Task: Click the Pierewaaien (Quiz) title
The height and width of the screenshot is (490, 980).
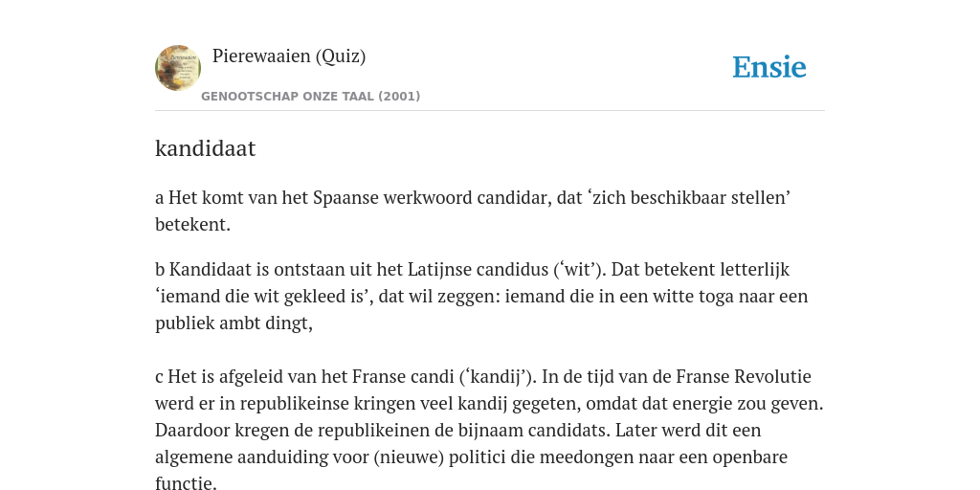Action: tap(289, 56)
